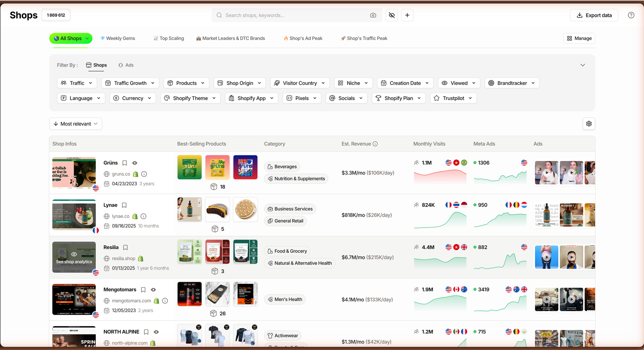Image resolution: width=644 pixels, height=350 pixels.
Task: Click the plus button next to search
Action: [407, 15]
